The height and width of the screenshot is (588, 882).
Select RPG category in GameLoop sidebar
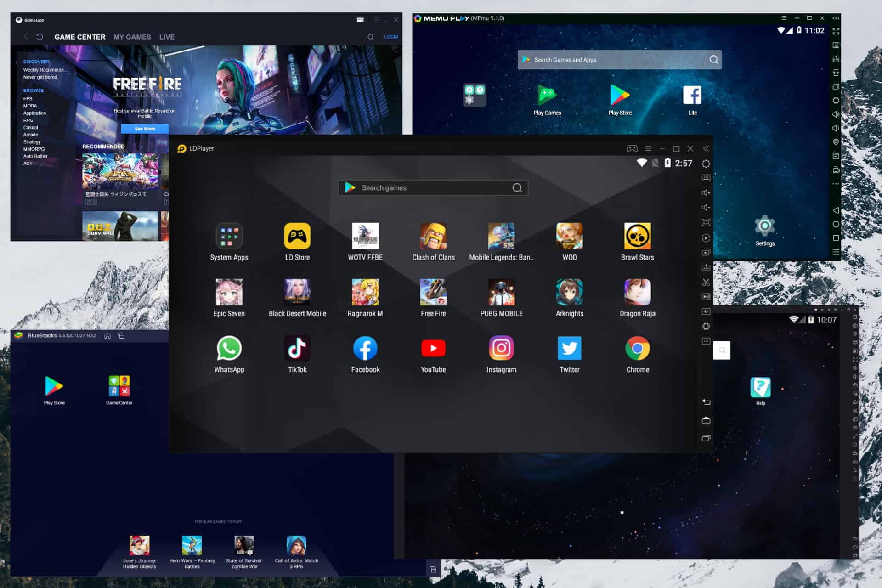click(x=28, y=120)
